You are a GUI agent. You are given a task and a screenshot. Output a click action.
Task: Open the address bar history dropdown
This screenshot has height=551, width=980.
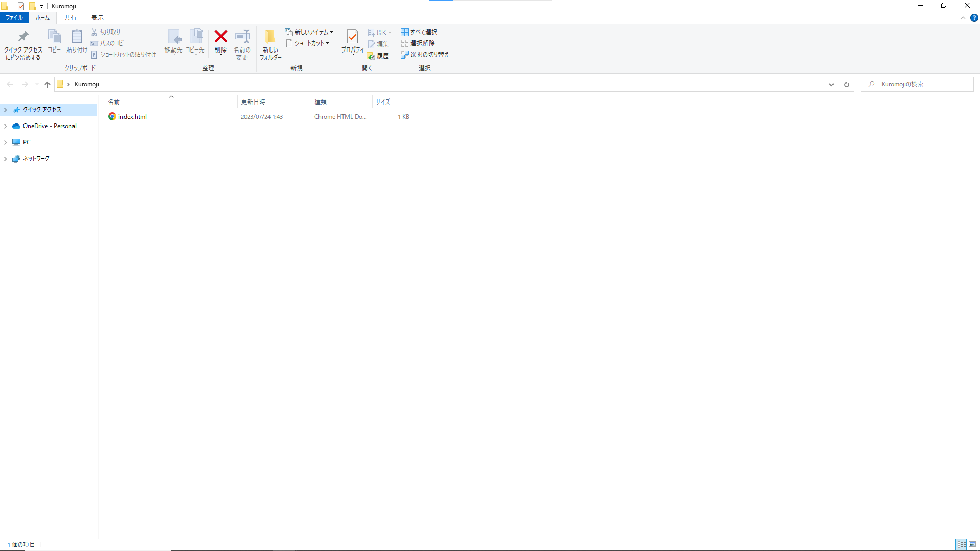[x=831, y=84]
